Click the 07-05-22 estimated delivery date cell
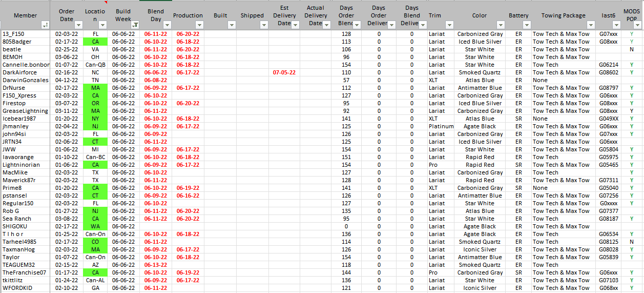 click(284, 72)
